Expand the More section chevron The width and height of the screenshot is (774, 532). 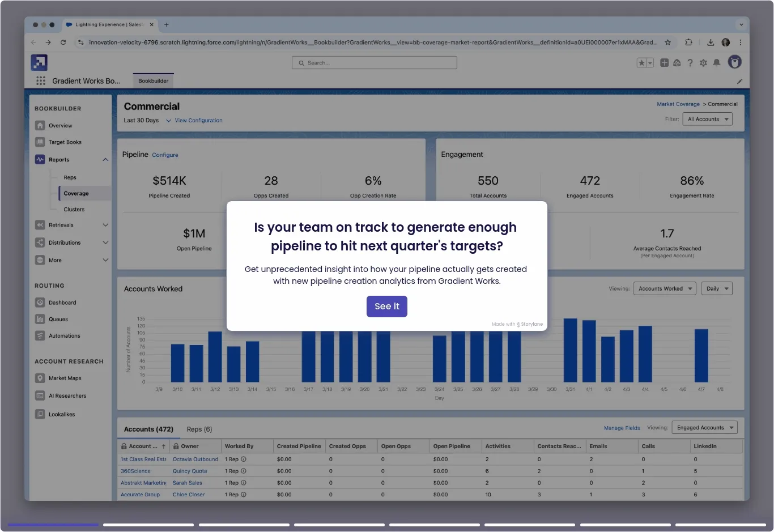pyautogui.click(x=105, y=260)
